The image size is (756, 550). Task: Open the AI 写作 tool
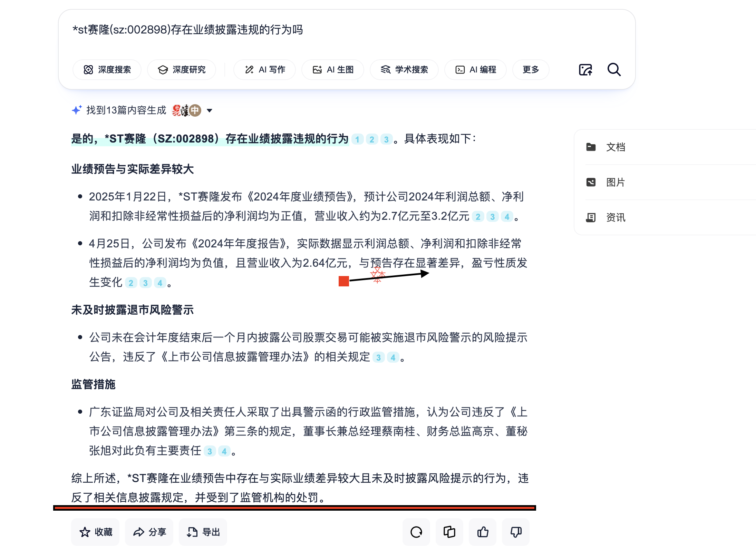pyautogui.click(x=264, y=70)
